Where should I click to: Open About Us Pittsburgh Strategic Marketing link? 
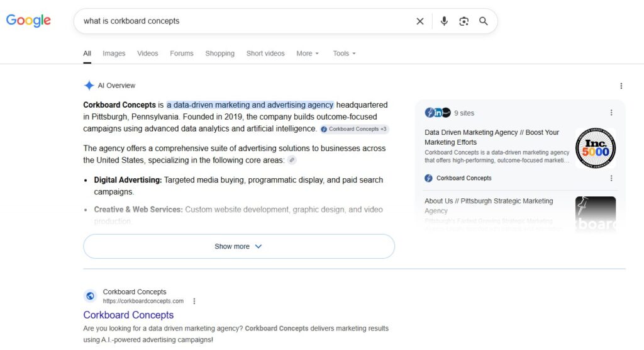pyautogui.click(x=489, y=206)
